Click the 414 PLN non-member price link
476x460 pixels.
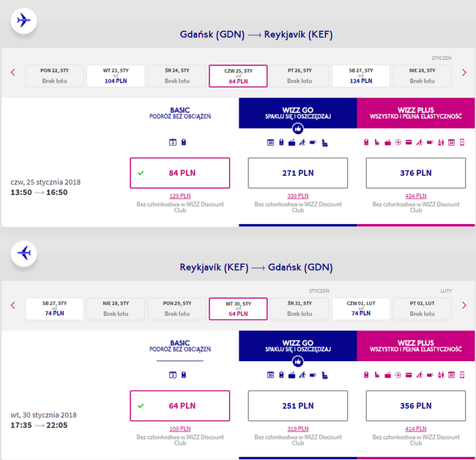[416, 429]
